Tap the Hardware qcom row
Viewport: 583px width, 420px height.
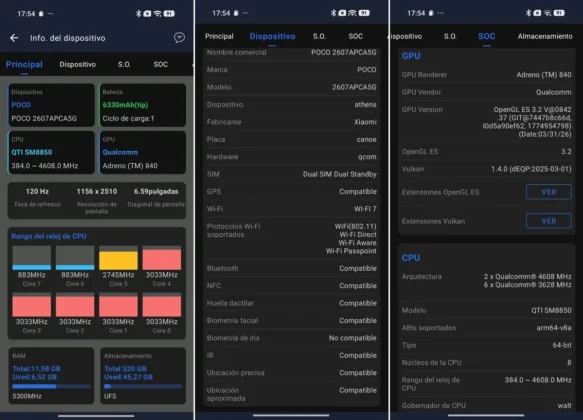[292, 157]
